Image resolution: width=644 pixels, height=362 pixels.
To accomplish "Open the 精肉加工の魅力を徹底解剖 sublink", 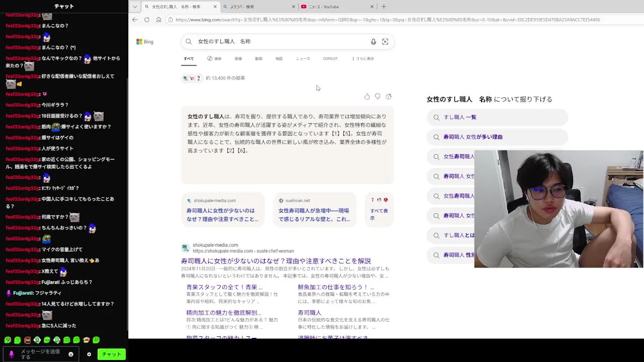I will [223, 313].
